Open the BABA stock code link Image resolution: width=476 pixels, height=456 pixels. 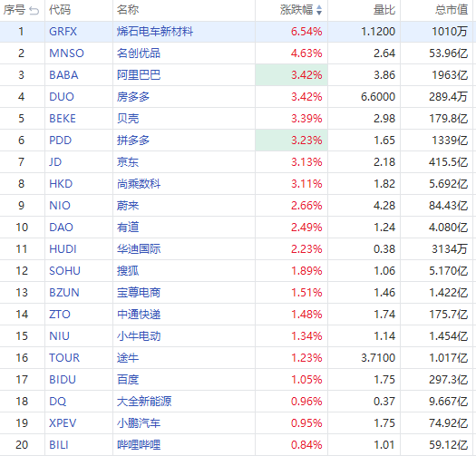pos(63,75)
